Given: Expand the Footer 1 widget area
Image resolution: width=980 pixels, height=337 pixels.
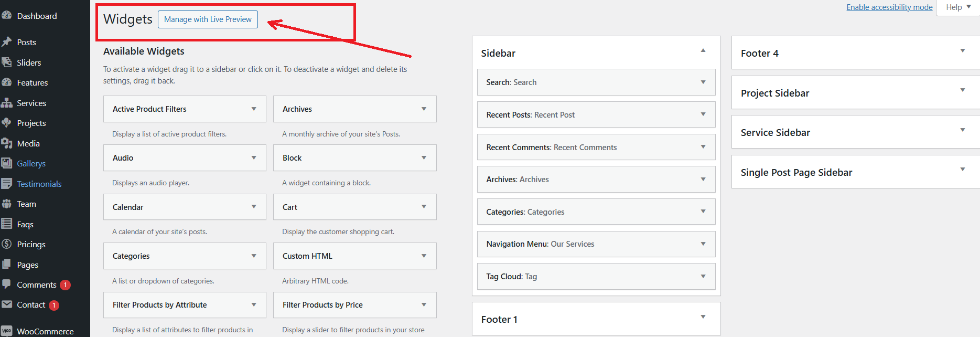Looking at the screenshot, I should (703, 317).
